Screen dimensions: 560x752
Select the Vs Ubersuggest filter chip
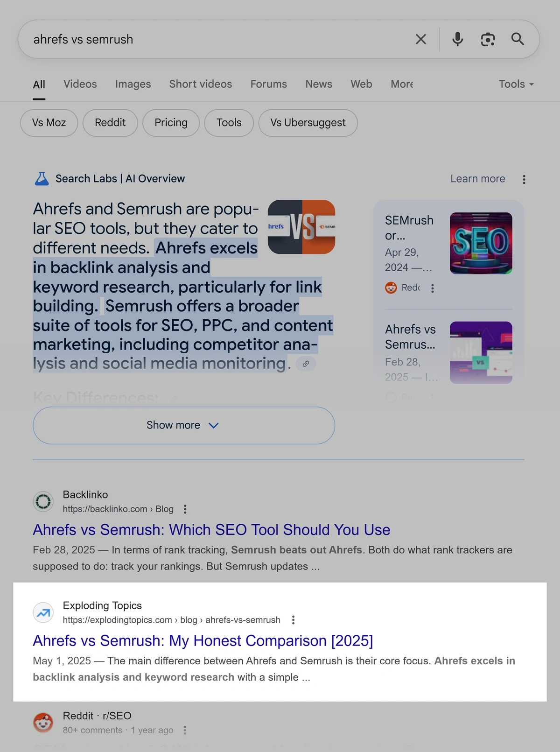click(x=308, y=123)
